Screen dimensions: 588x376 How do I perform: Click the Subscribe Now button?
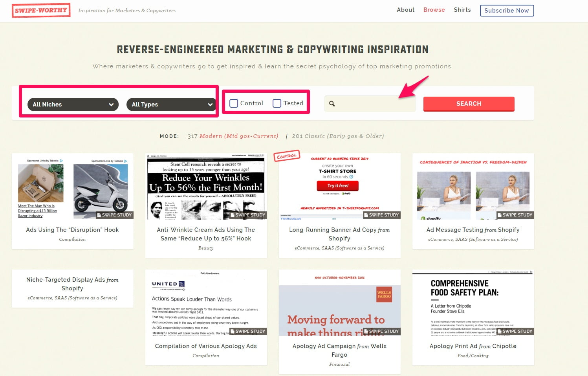(x=507, y=11)
